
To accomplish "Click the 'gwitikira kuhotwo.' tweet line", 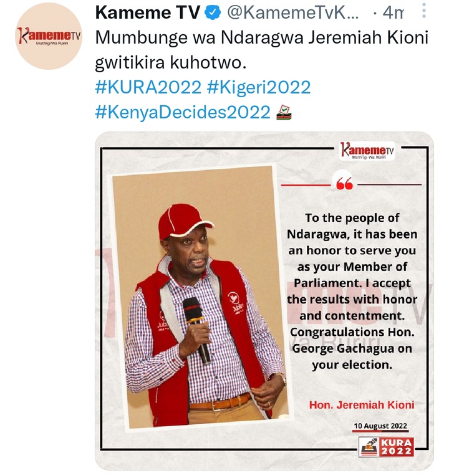I will pyautogui.click(x=171, y=63).
